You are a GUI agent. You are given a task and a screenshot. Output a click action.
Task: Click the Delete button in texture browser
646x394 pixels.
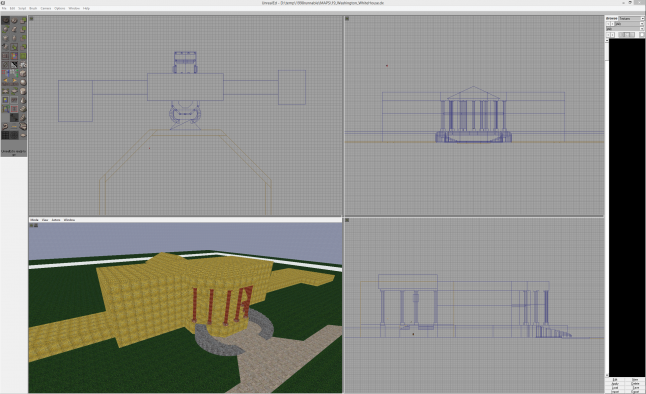635,384
